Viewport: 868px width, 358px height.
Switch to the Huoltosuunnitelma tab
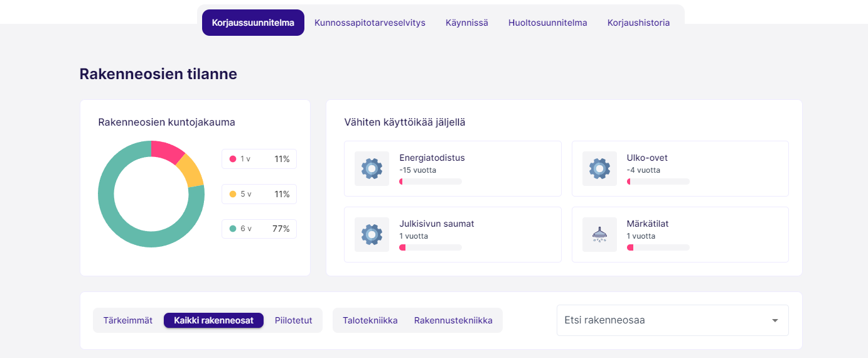coord(548,23)
